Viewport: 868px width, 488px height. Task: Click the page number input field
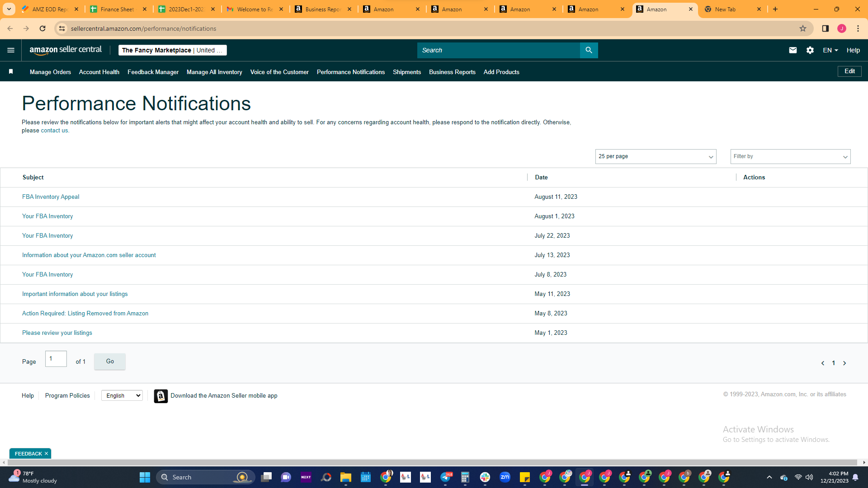(56, 359)
